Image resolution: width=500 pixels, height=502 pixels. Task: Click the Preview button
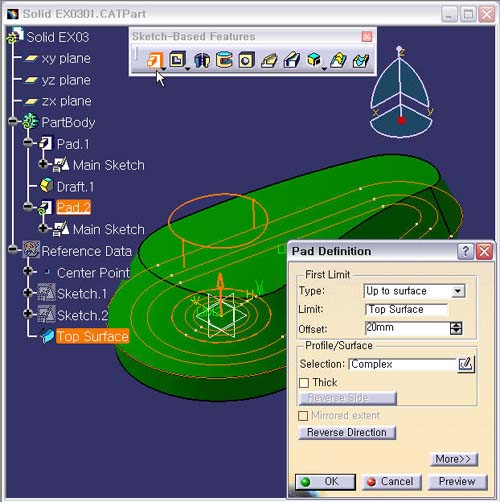[457, 481]
